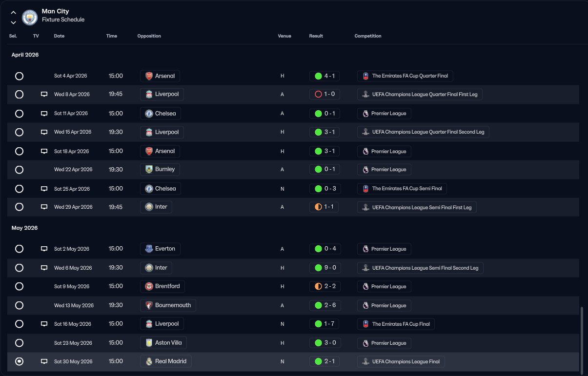View the 1 - 0 loss result at Liverpool
Screen dimensions: 588x376
[x=324, y=94]
